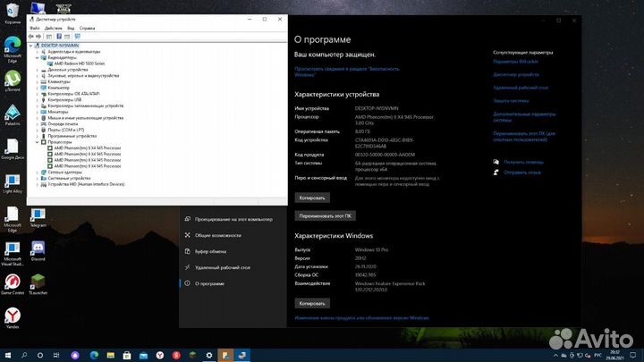Screen dimensions: 644x362
Task: Expand the Мониторы node
Action: click(37, 112)
